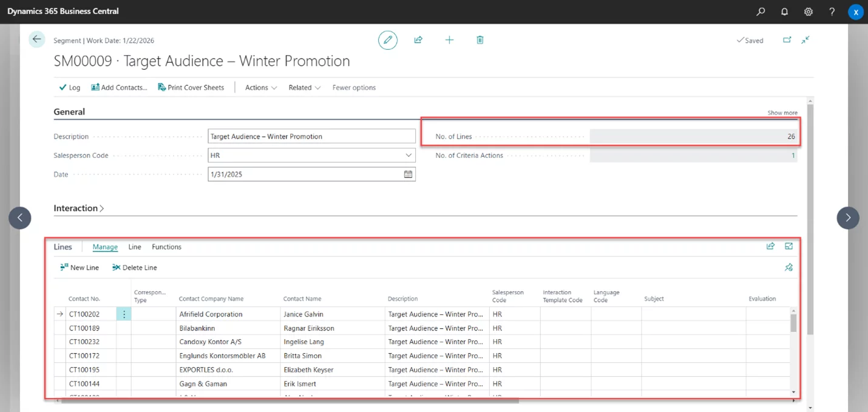Image resolution: width=868 pixels, height=412 pixels.
Task: Click the Description input field
Action: [x=311, y=137]
